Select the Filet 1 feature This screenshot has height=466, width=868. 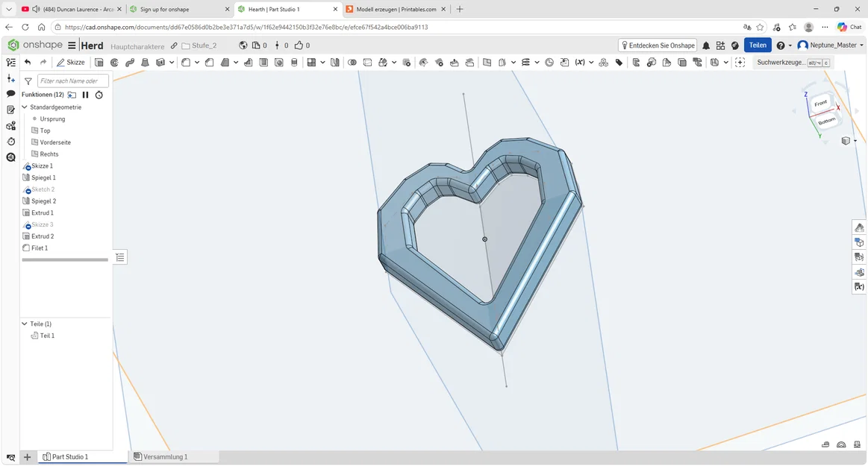(x=40, y=248)
